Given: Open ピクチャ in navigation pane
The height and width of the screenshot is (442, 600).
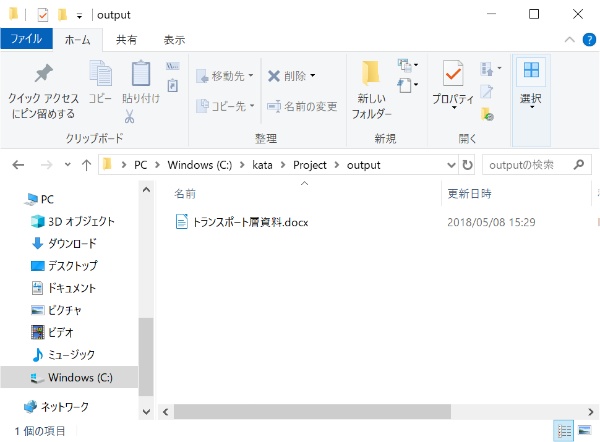Looking at the screenshot, I should coord(56,310).
